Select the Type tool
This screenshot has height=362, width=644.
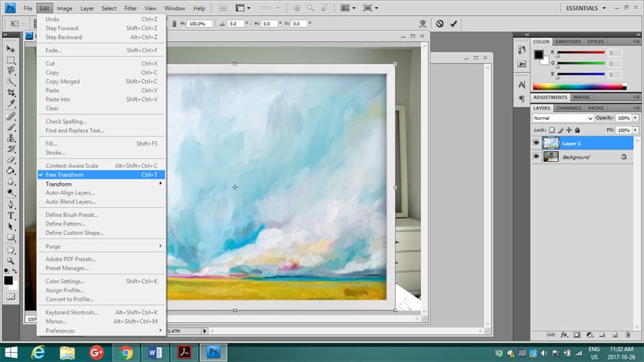[11, 216]
